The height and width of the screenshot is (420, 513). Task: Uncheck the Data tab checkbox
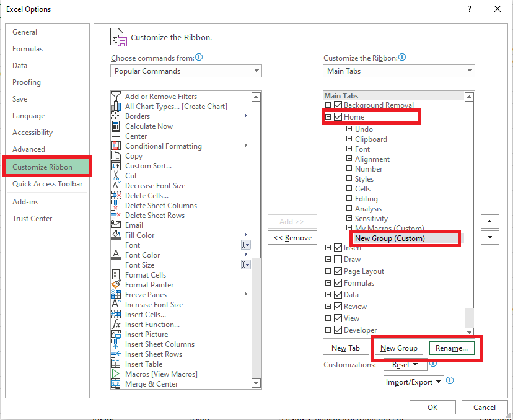(338, 295)
